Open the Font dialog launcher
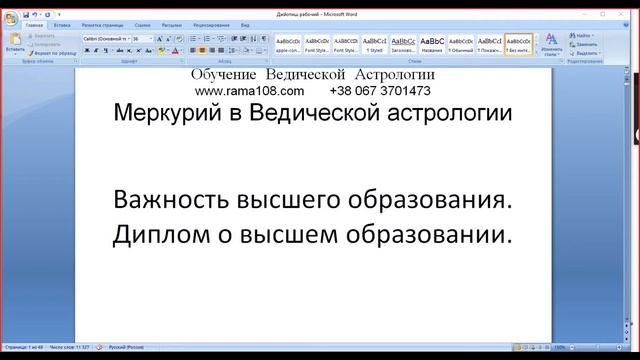 coord(182,61)
